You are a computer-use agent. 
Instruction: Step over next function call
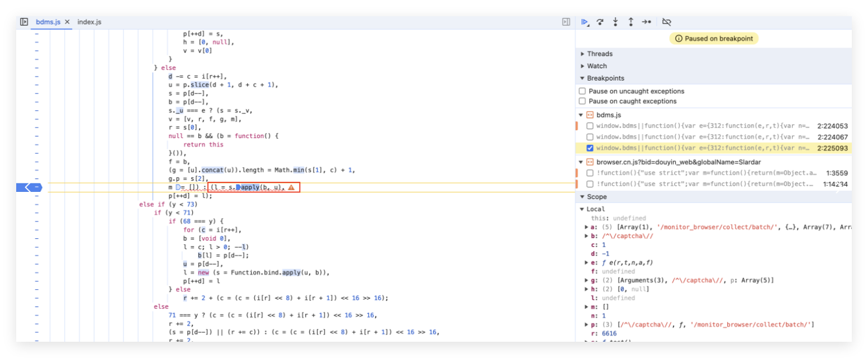tap(600, 22)
